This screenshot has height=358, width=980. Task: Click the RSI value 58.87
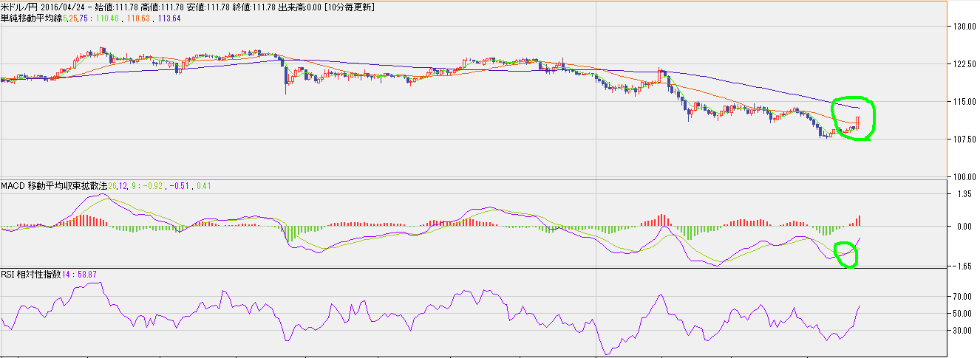point(86,274)
